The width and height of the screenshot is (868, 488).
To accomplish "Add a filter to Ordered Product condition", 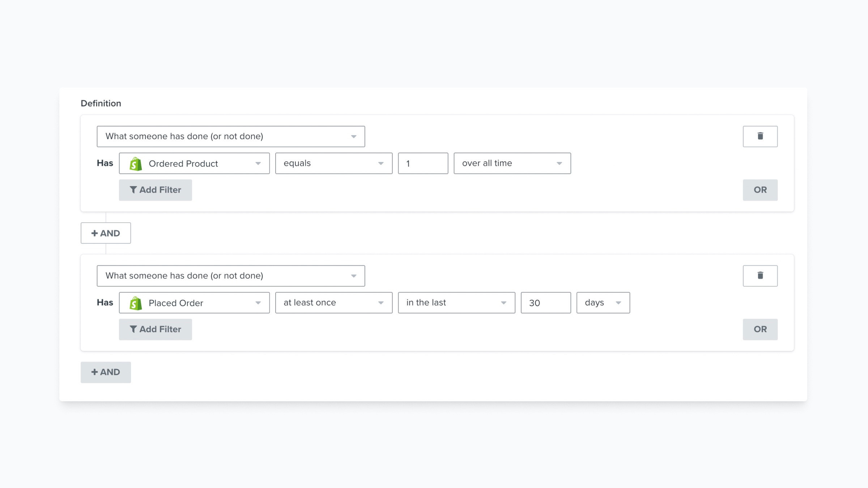I will tap(155, 190).
